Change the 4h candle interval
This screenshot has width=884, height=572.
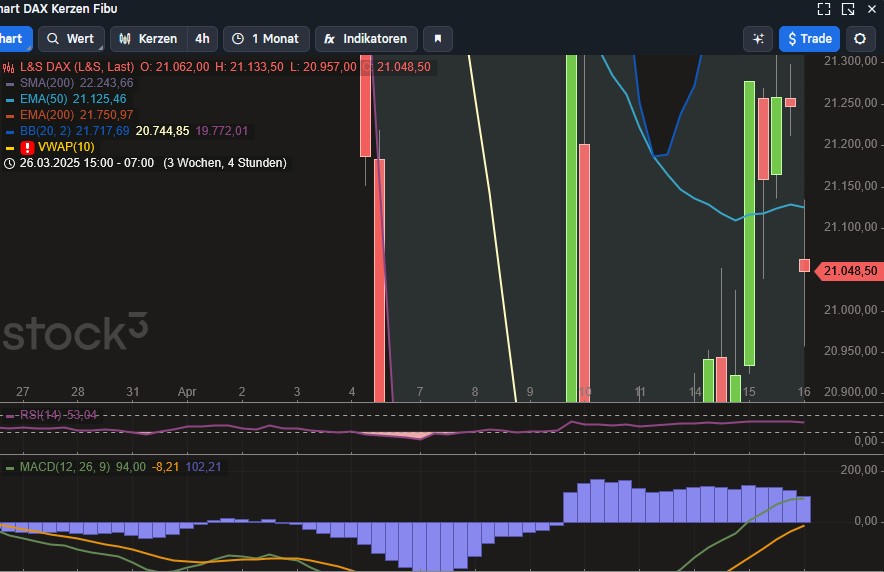[x=202, y=39]
